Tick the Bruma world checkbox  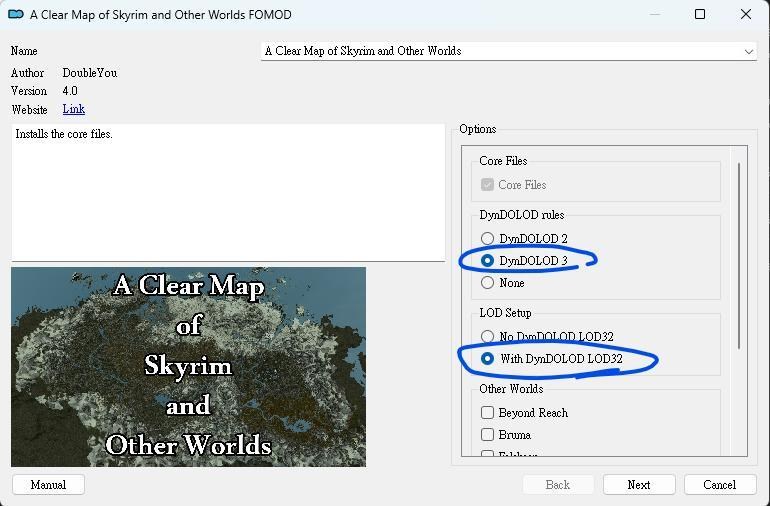(x=487, y=435)
